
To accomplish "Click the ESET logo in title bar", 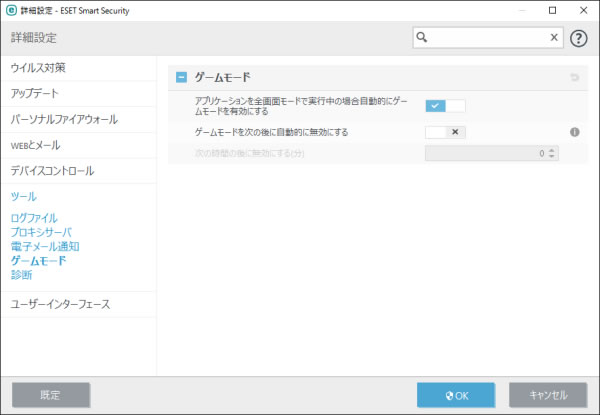I will (11, 10).
